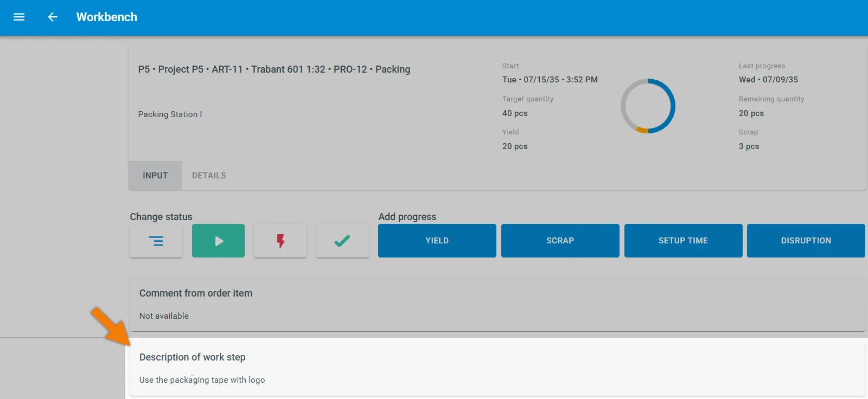Switch to the INPUT tab
This screenshot has height=399, width=868.
155,176
